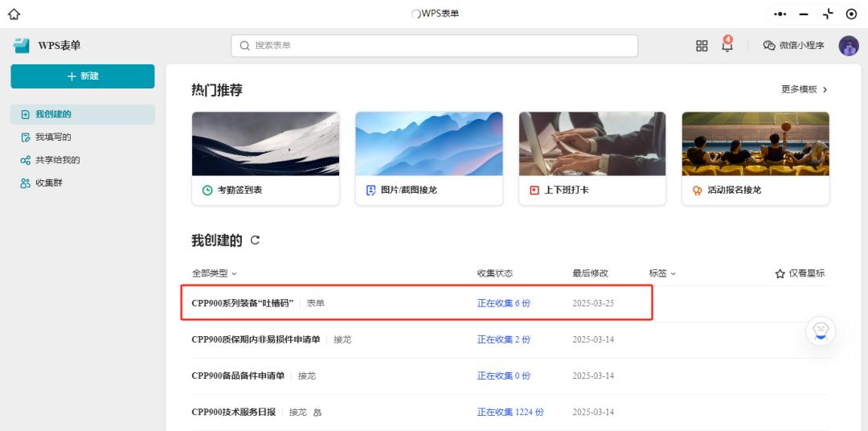This screenshot has width=868, height=431.
Task: Click the user avatar icon
Action: 849,46
